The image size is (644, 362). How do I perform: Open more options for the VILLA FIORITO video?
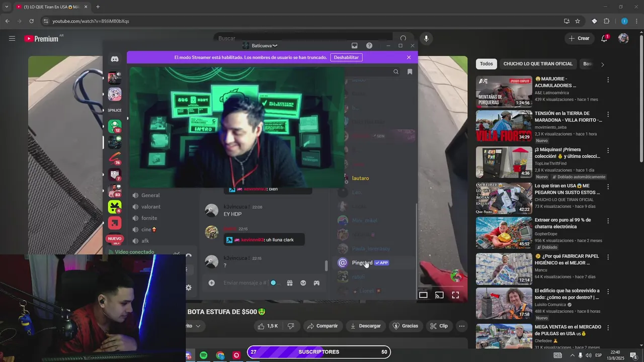coord(608,114)
